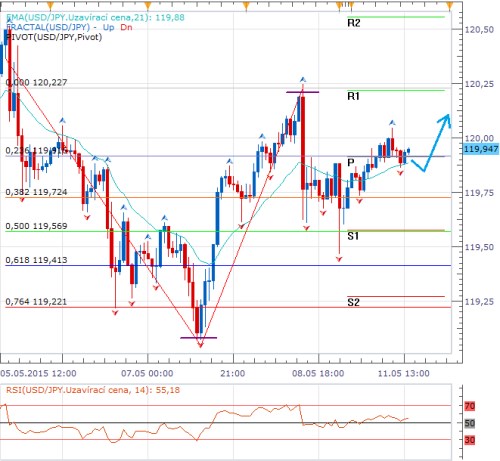Click the orange event marker above 21:00
500x461 pixels.
246,5
